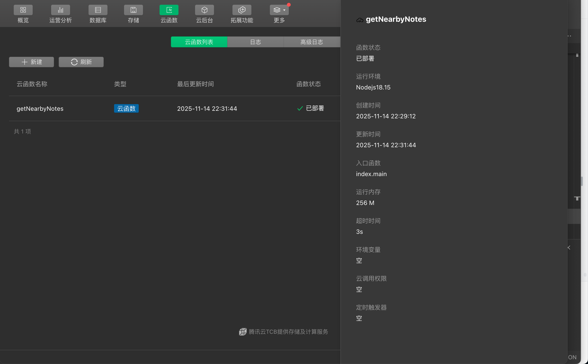Viewport: 588px width, 364px height.
Task: Click the 函数状态 column header
Action: (x=308, y=84)
